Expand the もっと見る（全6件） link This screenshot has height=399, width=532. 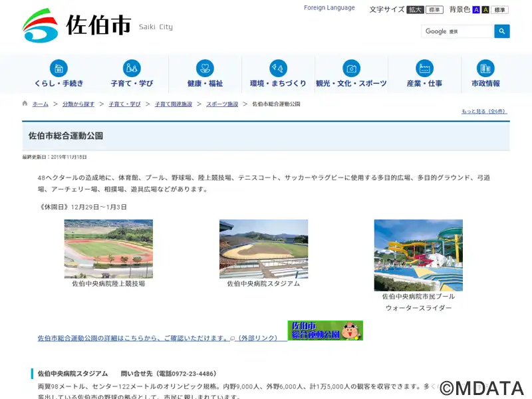point(484,111)
